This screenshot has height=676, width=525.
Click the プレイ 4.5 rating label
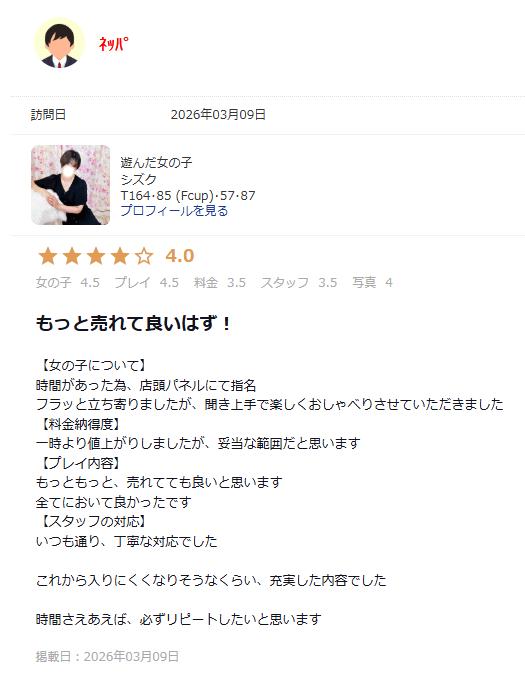click(x=147, y=282)
